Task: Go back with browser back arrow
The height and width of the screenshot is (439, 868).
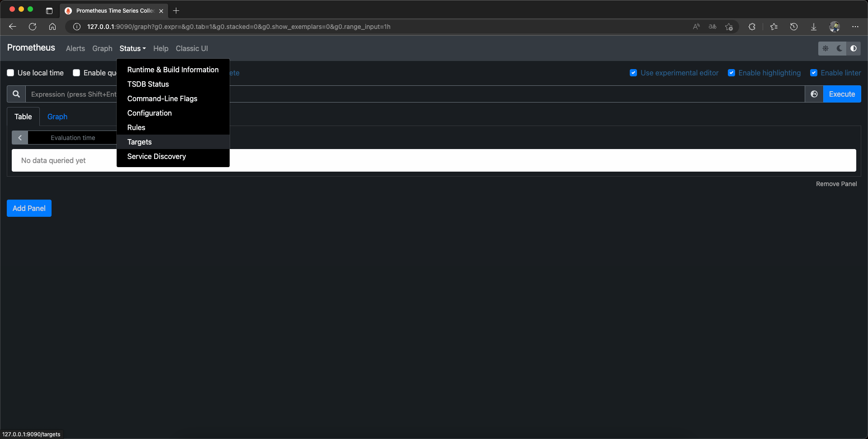Action: 13,27
